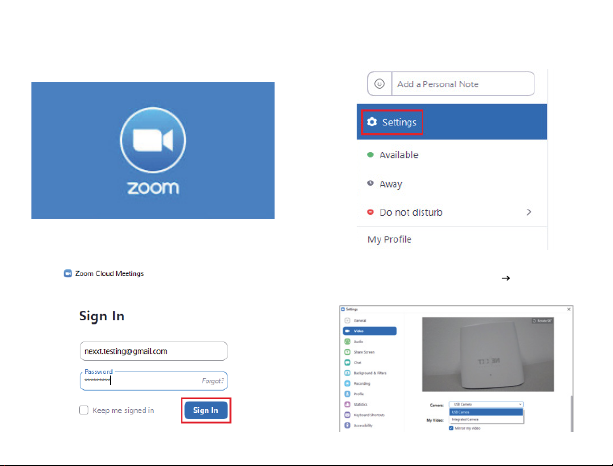Choose Integrated Camera from the dropdown list
Image resolution: width=613 pixels, height=466 pixels.
click(x=486, y=419)
